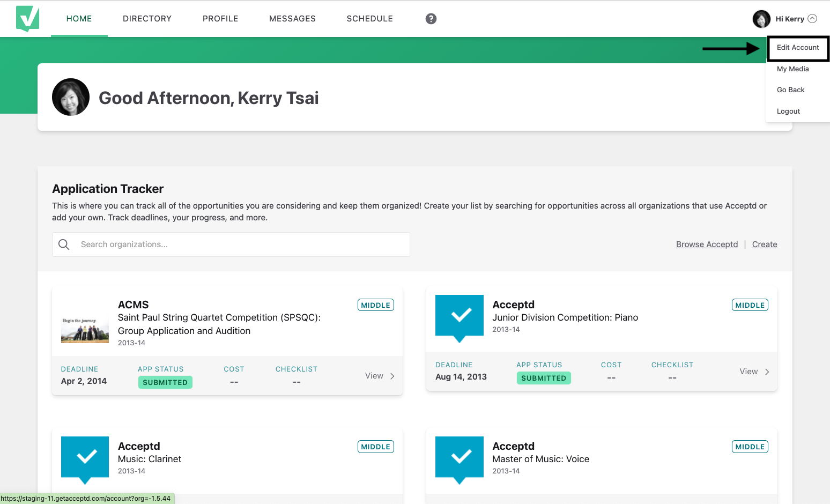Click MIDDLE badge on the Voice card
This screenshot has width=830, height=504.
pyautogui.click(x=750, y=447)
